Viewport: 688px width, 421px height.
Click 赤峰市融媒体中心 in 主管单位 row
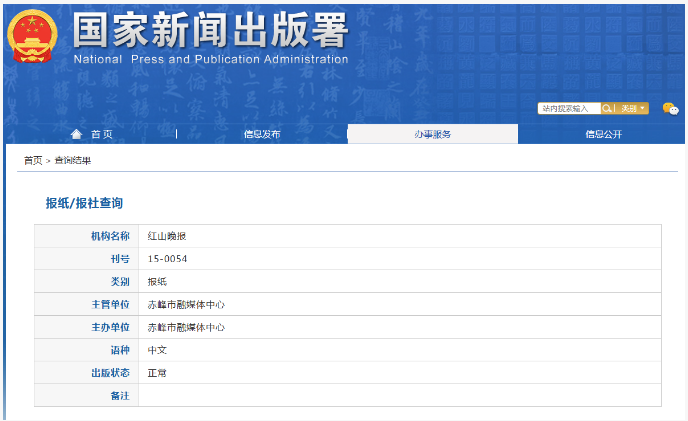pyautogui.click(x=186, y=304)
